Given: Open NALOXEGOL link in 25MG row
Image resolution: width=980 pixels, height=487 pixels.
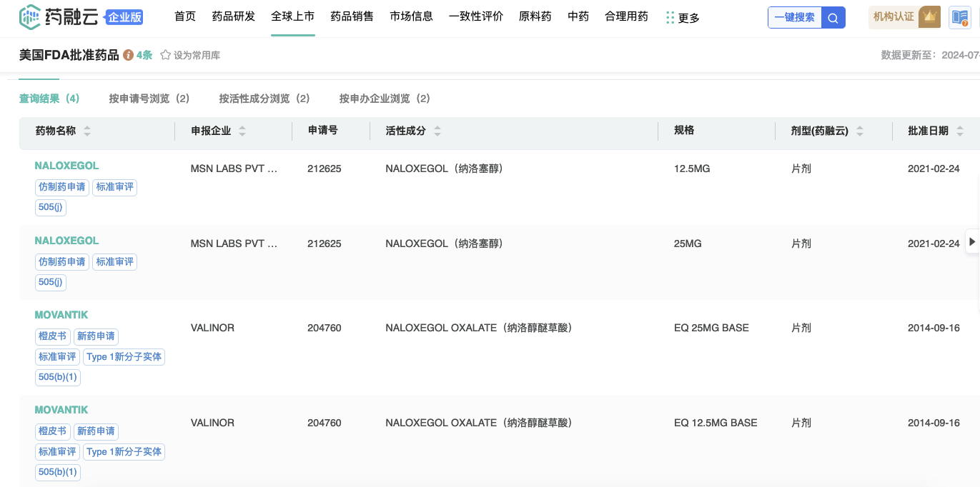Looking at the screenshot, I should [x=66, y=241].
